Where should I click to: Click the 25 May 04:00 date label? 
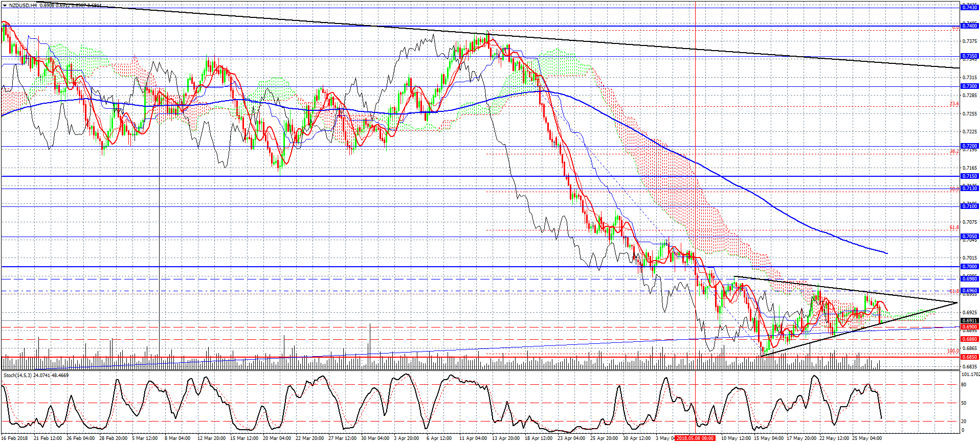pyautogui.click(x=867, y=438)
